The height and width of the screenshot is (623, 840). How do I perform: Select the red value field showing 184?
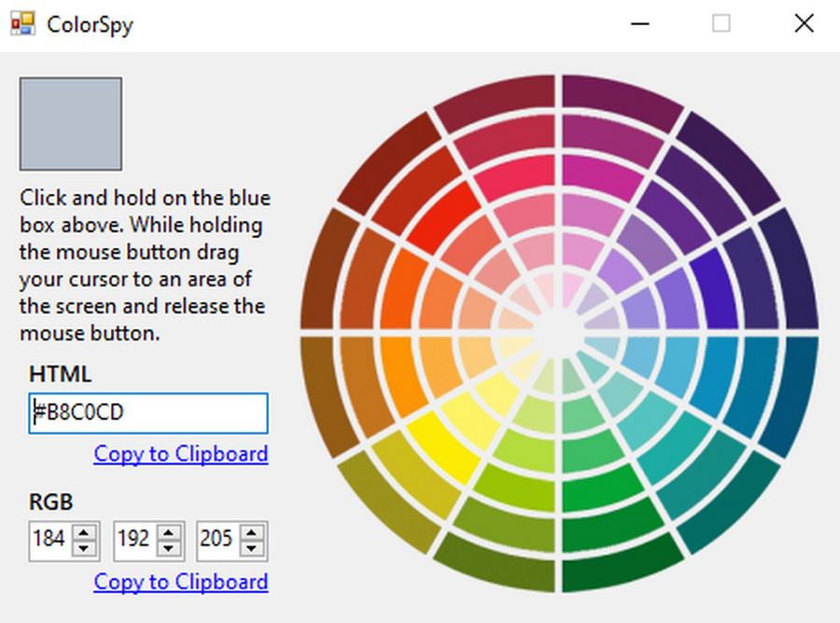[49, 540]
